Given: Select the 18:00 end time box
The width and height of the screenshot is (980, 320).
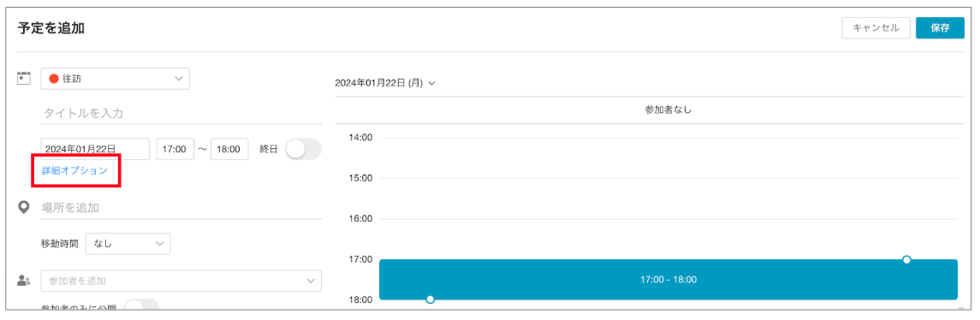Looking at the screenshot, I should 230,150.
